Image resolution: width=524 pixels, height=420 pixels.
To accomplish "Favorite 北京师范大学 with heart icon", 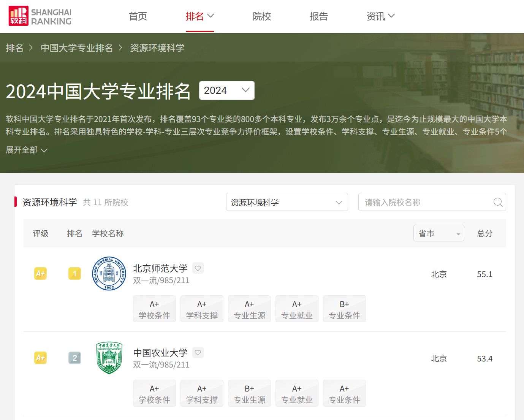I will click(198, 268).
